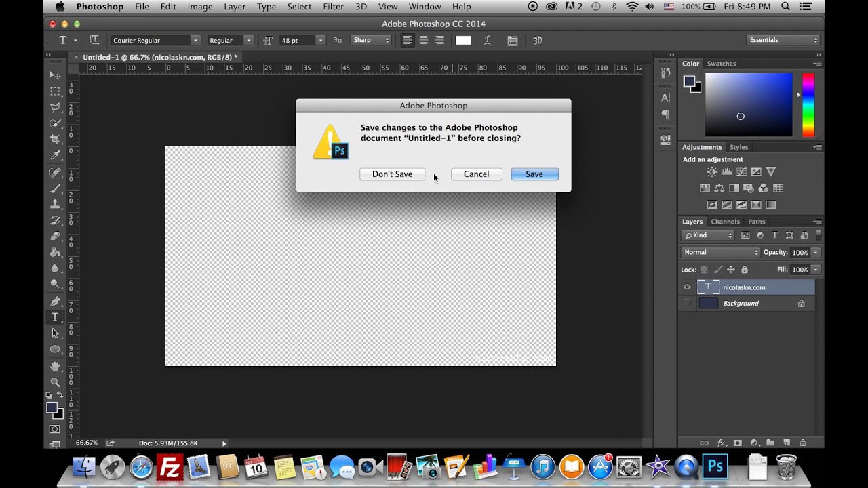
Task: Toggle lock all padlock icon
Action: point(745,270)
